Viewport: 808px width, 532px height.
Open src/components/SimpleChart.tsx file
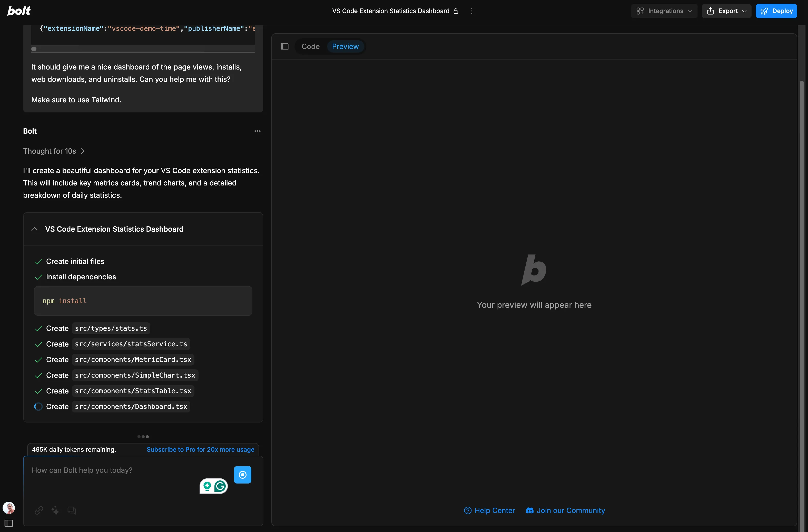pyautogui.click(x=135, y=375)
